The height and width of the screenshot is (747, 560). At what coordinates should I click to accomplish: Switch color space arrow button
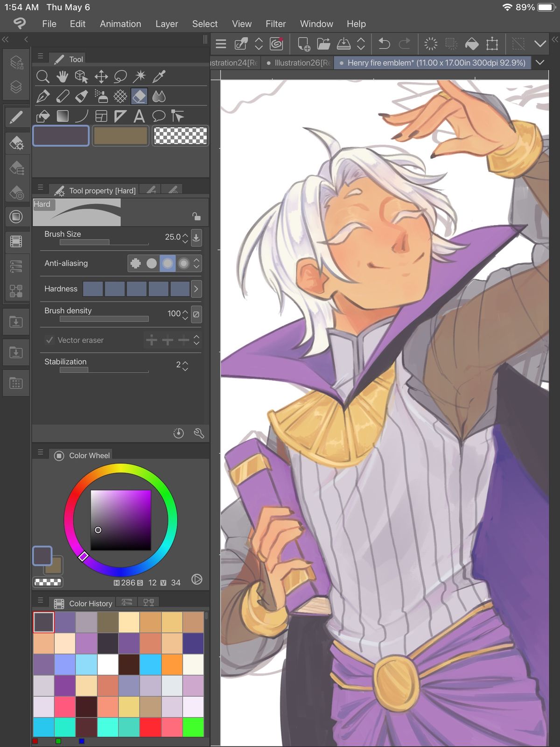(197, 579)
